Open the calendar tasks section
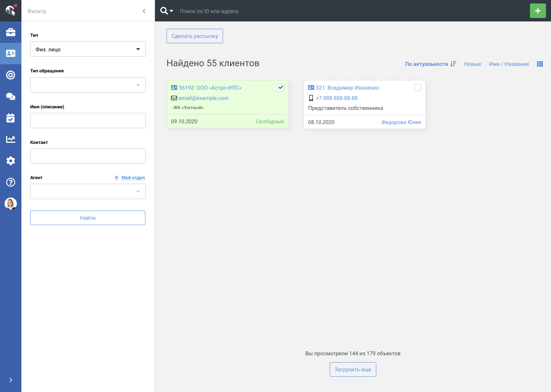This screenshot has height=392, width=551. pos(11,118)
